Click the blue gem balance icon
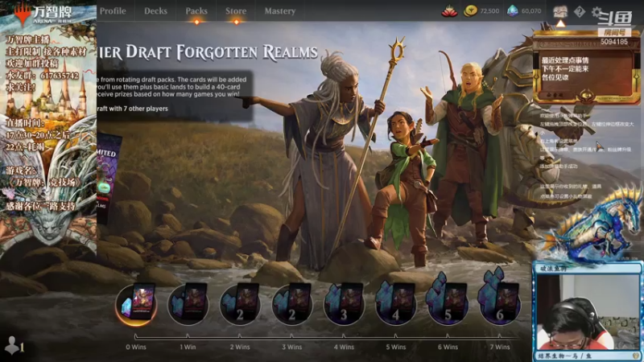 pos(512,11)
